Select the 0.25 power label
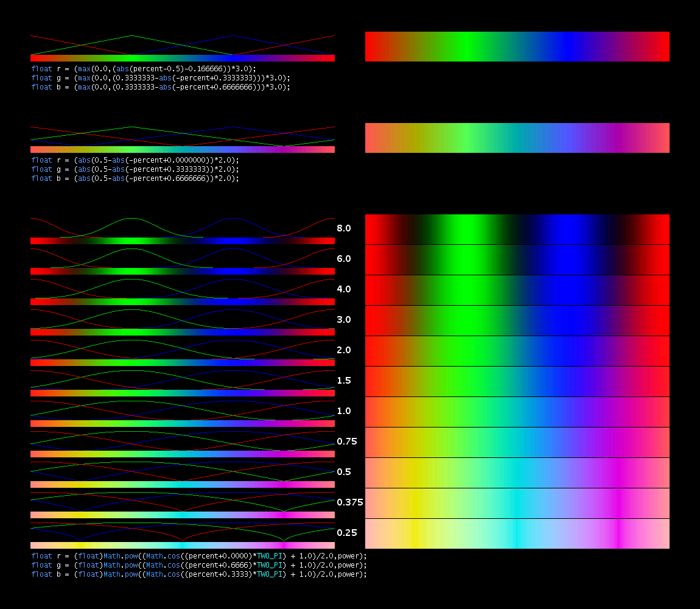The image size is (700, 609). pos(347,533)
